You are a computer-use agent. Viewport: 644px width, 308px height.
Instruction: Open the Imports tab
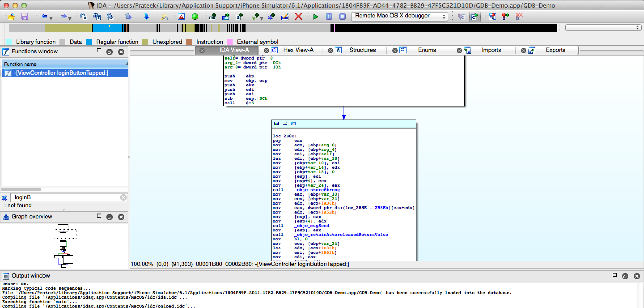pyautogui.click(x=491, y=50)
